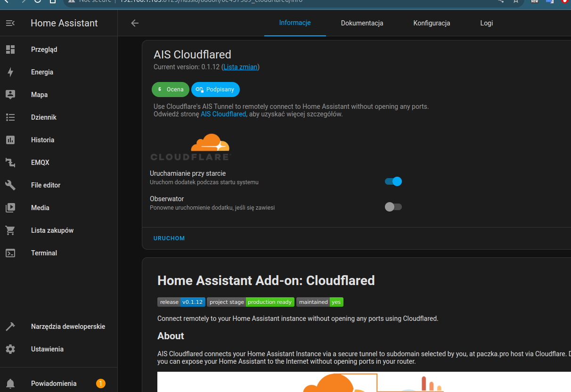Select Mapa in the sidebar

pos(58,95)
